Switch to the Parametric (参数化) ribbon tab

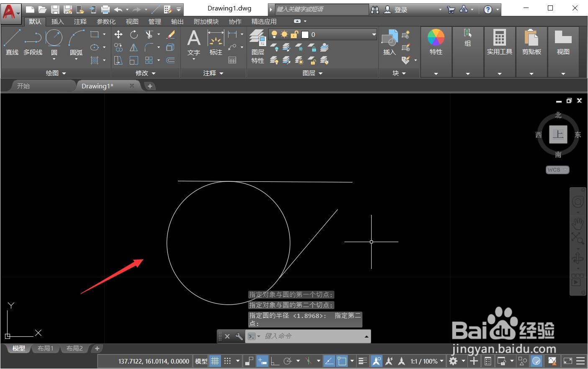pyautogui.click(x=106, y=21)
